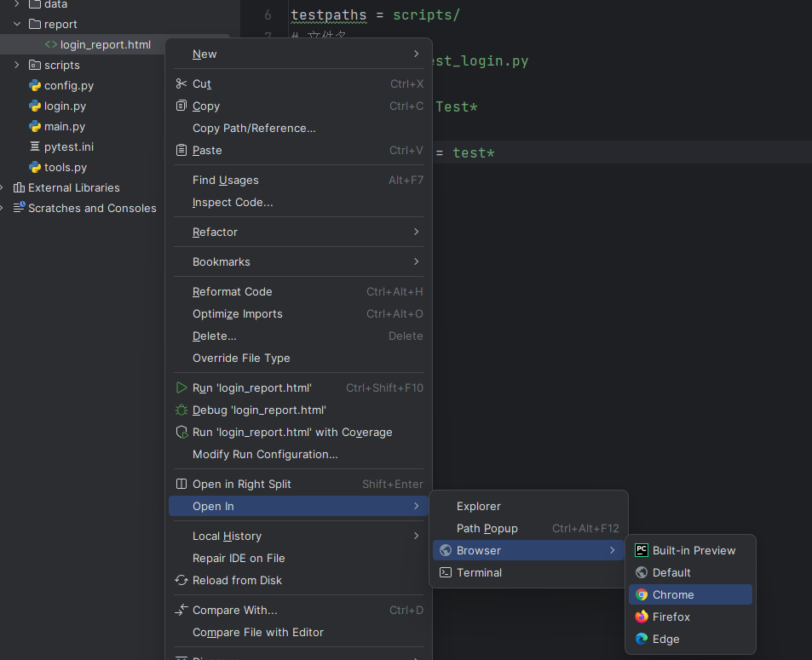This screenshot has width=812, height=660.
Task: Expand the scripts folder
Action: pyautogui.click(x=16, y=65)
